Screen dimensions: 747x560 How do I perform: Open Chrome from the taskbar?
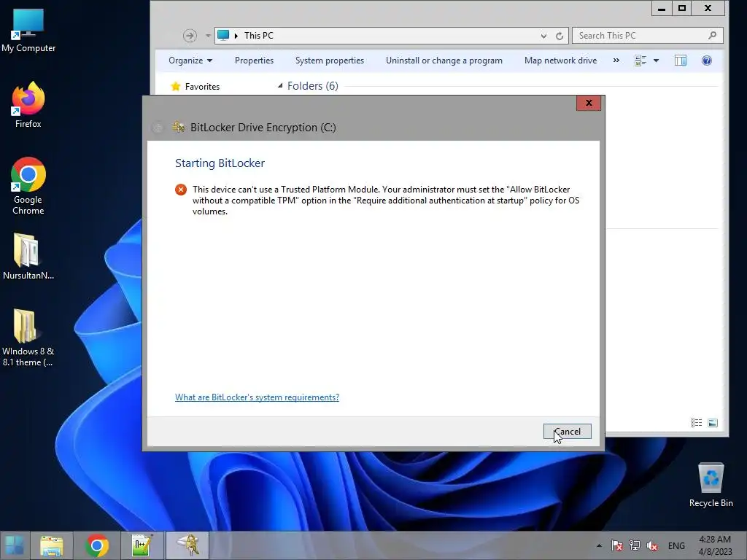[97, 545]
